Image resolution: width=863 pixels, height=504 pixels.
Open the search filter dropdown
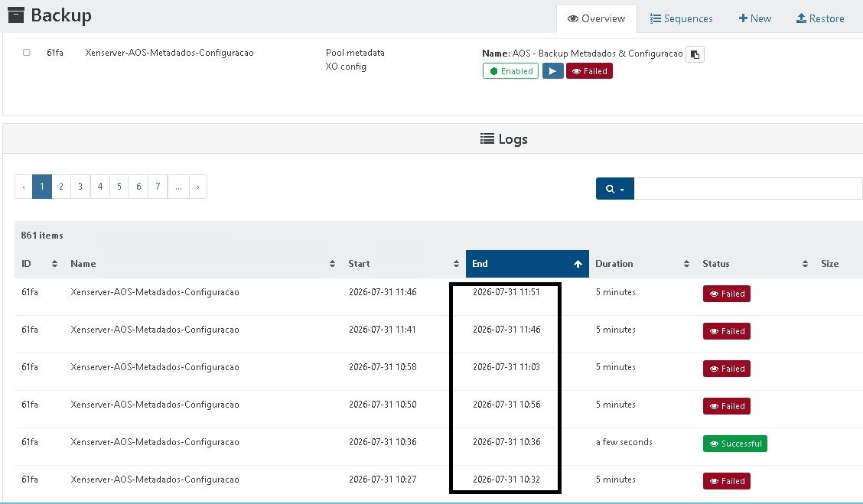615,189
